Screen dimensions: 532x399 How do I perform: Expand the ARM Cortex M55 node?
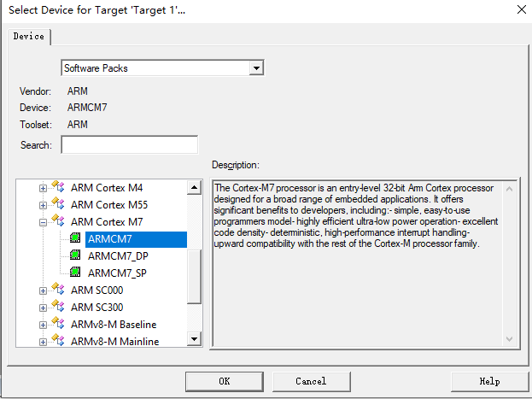click(x=43, y=205)
